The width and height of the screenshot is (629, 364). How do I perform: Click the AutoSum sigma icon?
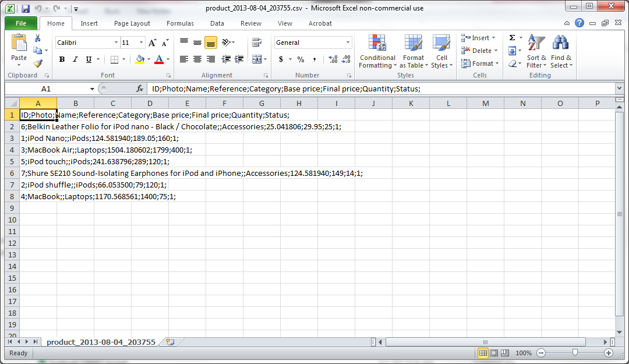(x=513, y=38)
